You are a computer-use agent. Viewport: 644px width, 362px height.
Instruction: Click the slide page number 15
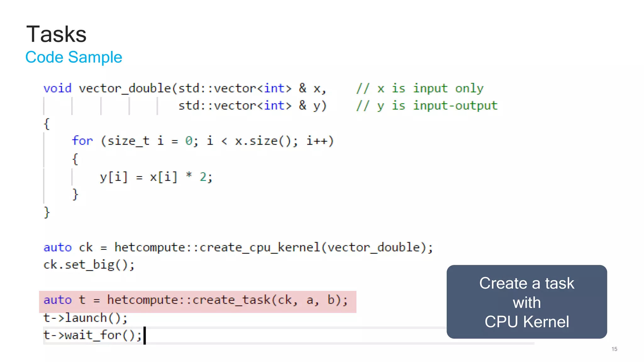click(x=614, y=349)
